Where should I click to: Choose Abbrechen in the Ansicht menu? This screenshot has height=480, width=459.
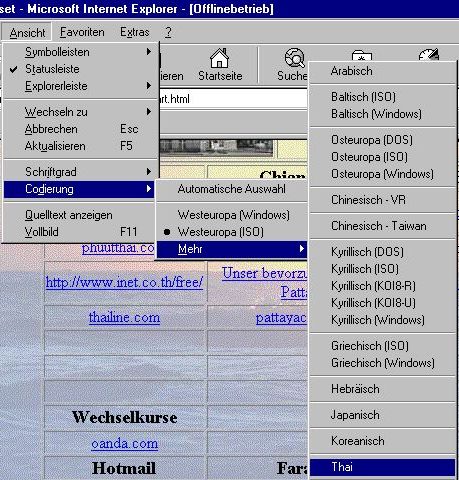coord(80,129)
